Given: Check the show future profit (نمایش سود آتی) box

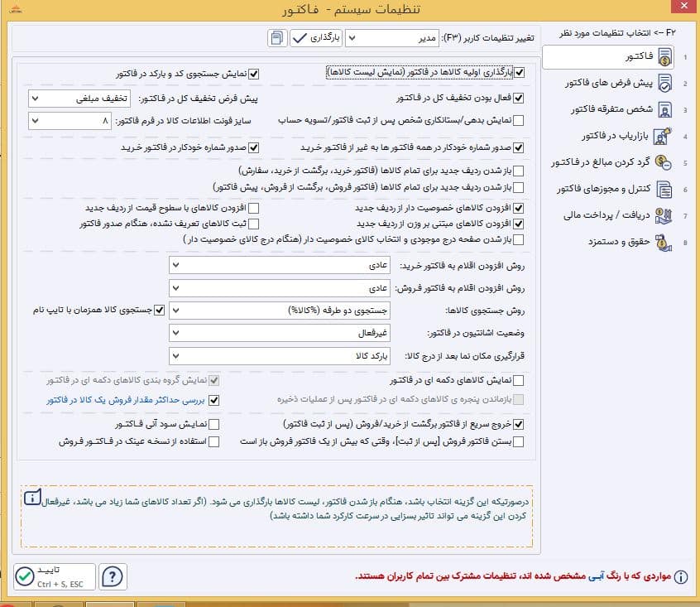Looking at the screenshot, I should [213, 424].
